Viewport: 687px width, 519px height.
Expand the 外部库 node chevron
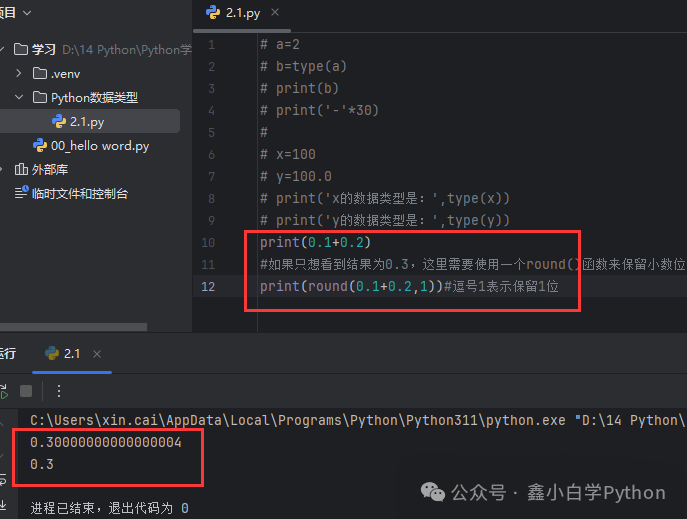coord(1,169)
